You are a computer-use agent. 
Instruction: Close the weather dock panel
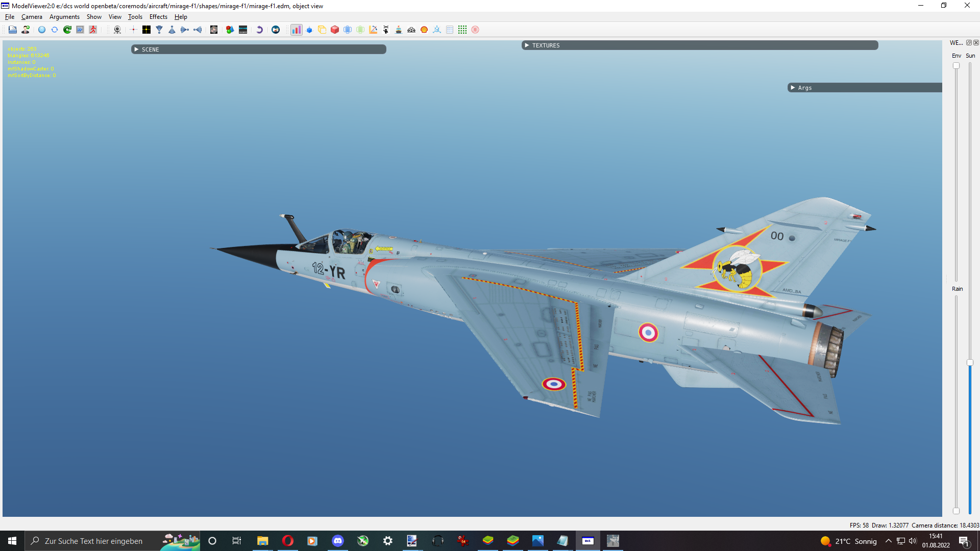(976, 43)
